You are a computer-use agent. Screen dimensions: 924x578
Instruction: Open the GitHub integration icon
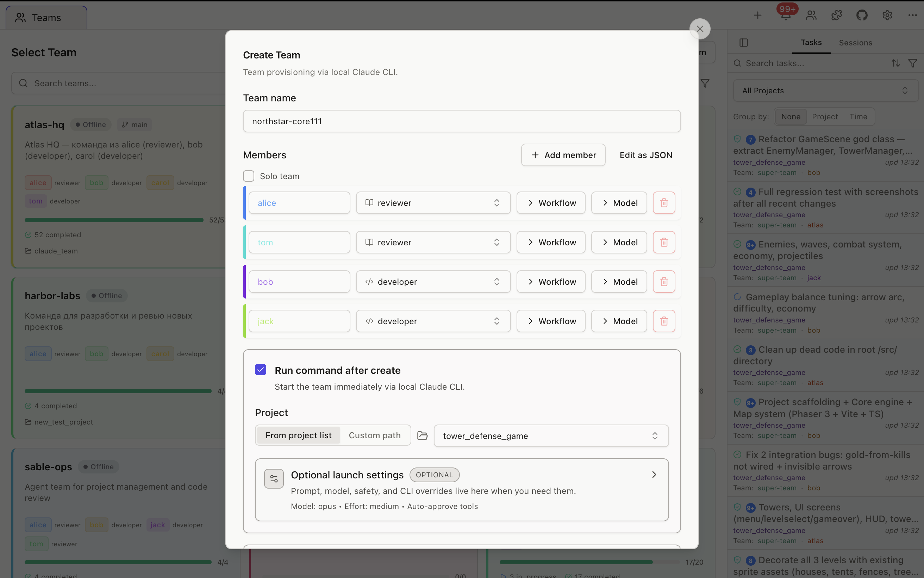(x=862, y=16)
